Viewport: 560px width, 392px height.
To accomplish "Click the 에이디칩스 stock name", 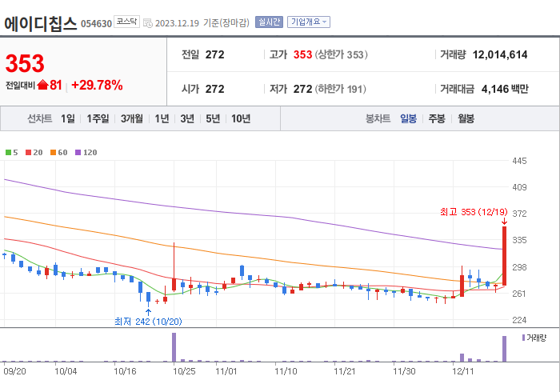I will 40,24.
